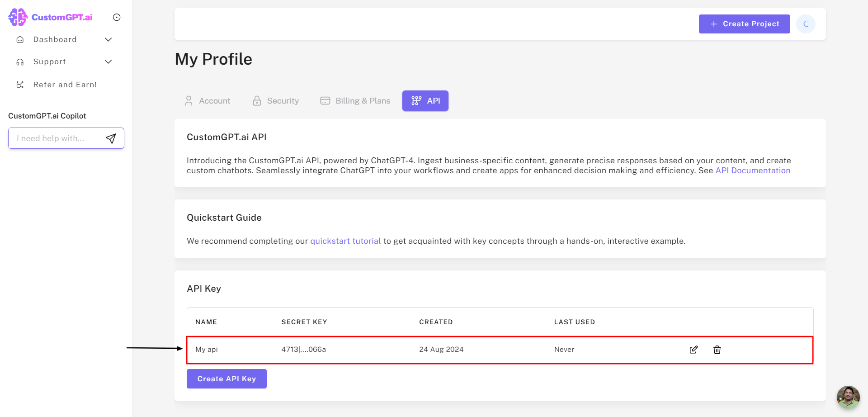Click the Dashboard home icon
This screenshot has height=417, width=868.
point(20,39)
